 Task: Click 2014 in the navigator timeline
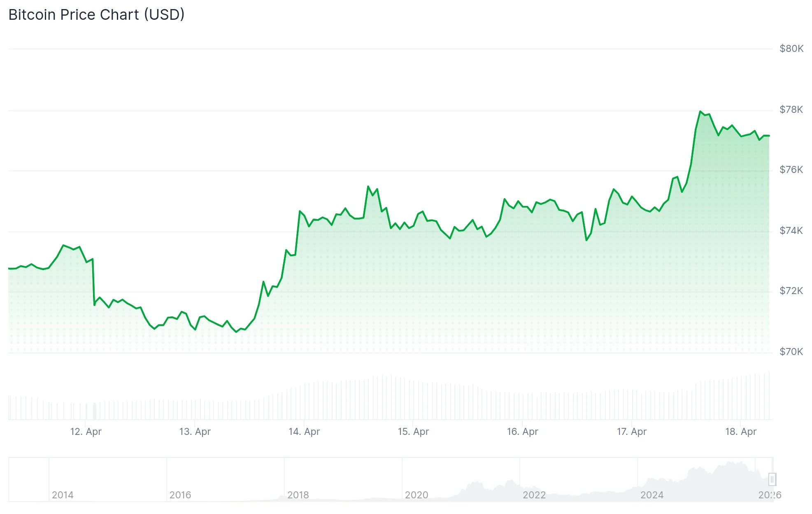63,495
